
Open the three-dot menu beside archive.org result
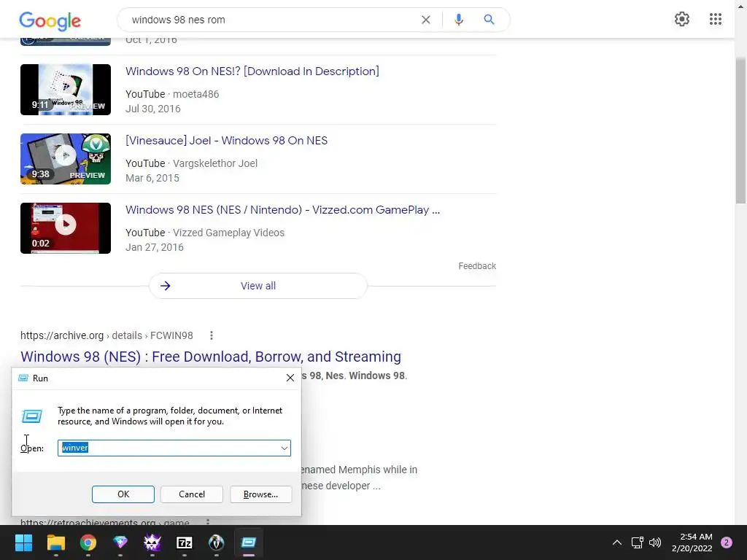point(212,335)
